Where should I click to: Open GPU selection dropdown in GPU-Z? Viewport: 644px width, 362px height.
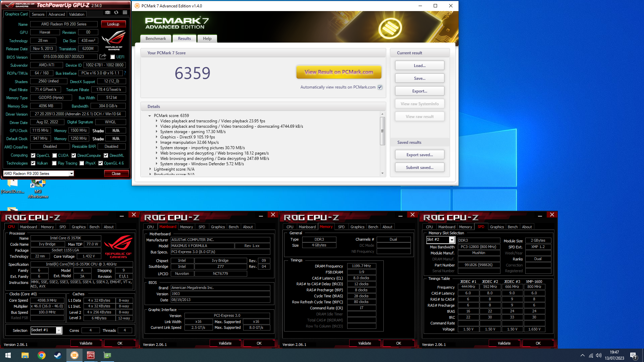(x=71, y=174)
